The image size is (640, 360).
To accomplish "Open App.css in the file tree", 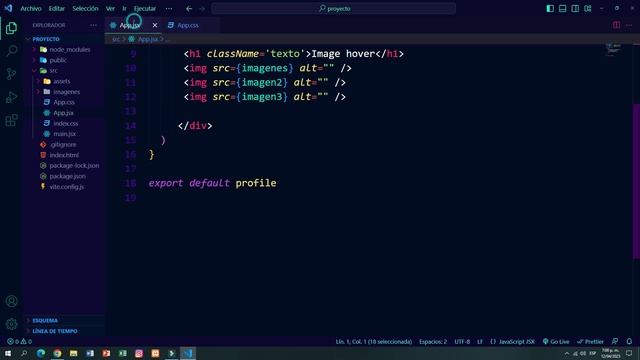I will tap(64, 102).
